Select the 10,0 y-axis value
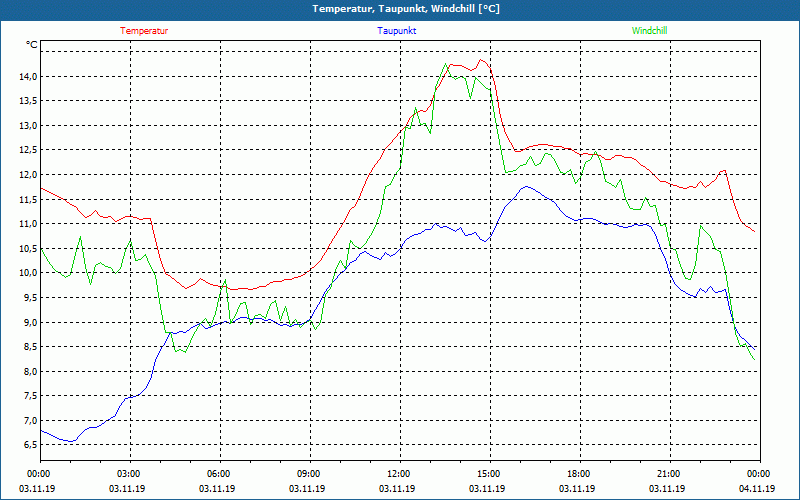 point(28,273)
